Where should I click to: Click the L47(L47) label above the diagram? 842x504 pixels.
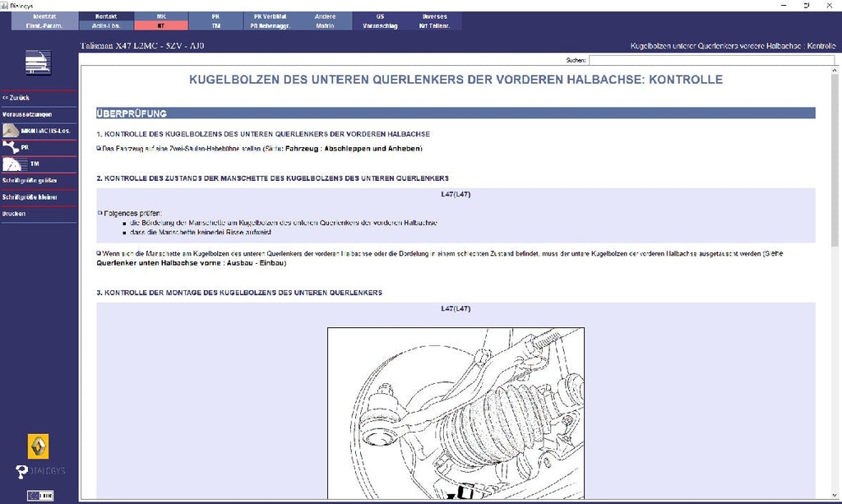456,308
